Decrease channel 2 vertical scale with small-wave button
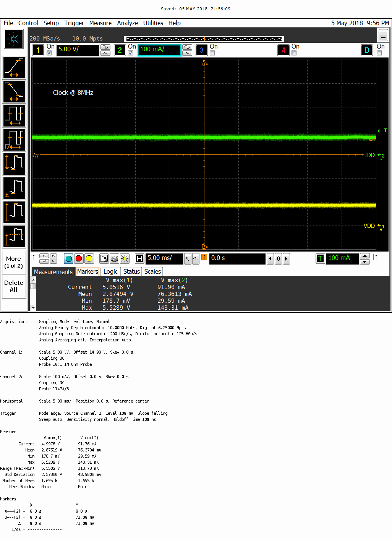The height and width of the screenshot is (539, 392). pyautogui.click(x=187, y=53)
